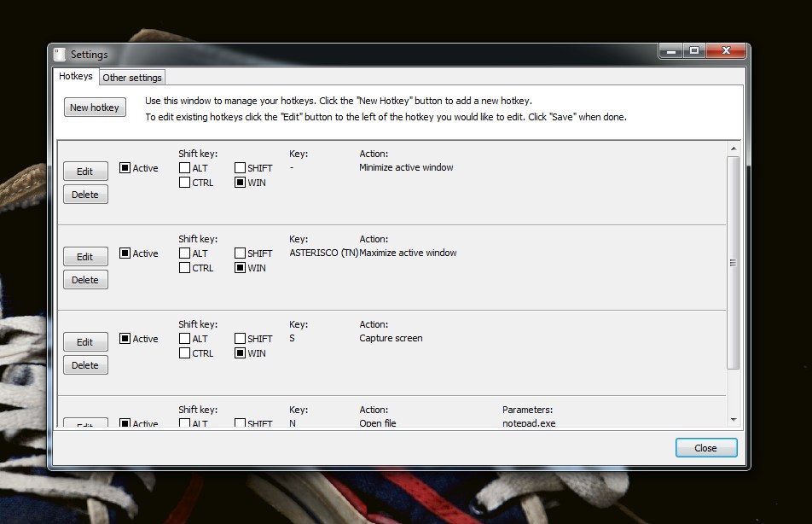Minimize the Settings window
The width and height of the screenshot is (812, 524).
tap(671, 51)
